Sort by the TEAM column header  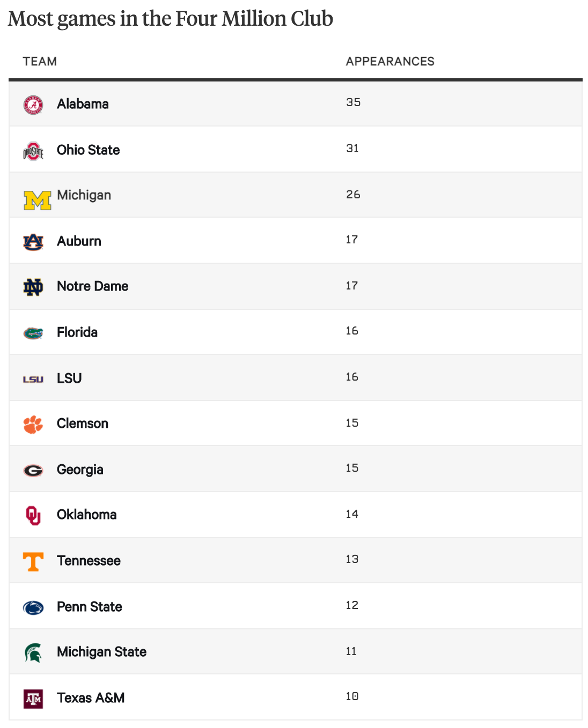40,62
